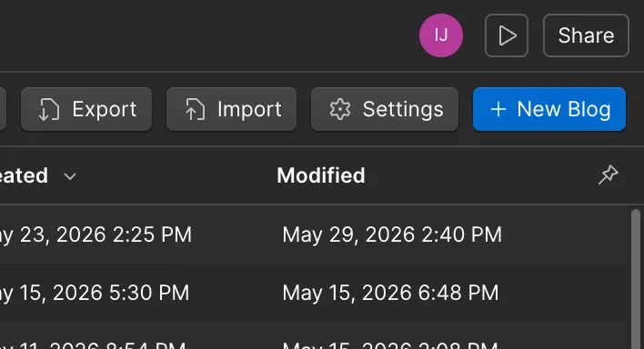Click the Created column header text

coord(24,175)
